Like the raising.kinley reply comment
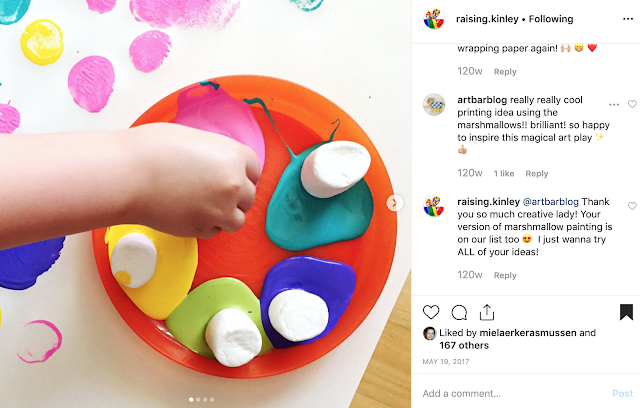Viewport: 640px width, 408px height. click(x=632, y=206)
